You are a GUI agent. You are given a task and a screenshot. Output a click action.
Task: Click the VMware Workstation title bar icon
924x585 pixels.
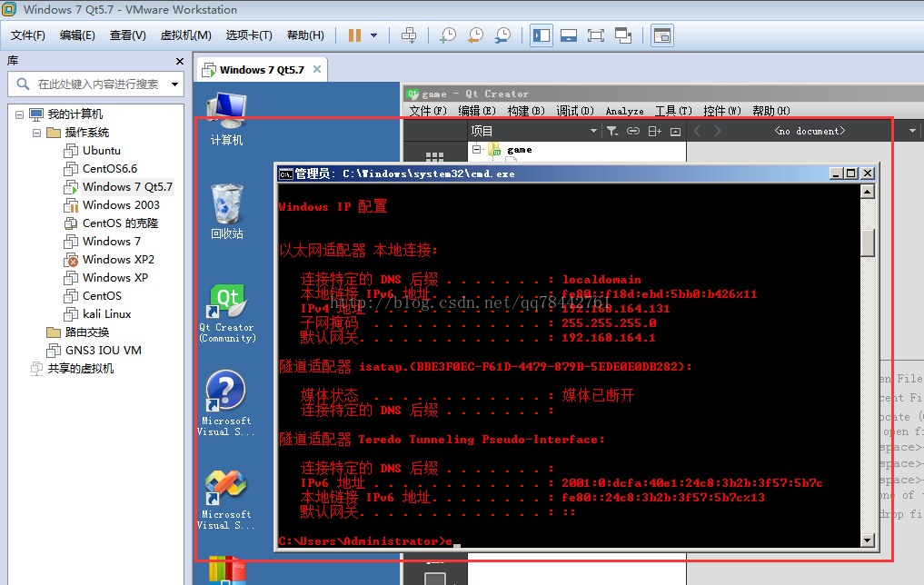click(x=9, y=9)
